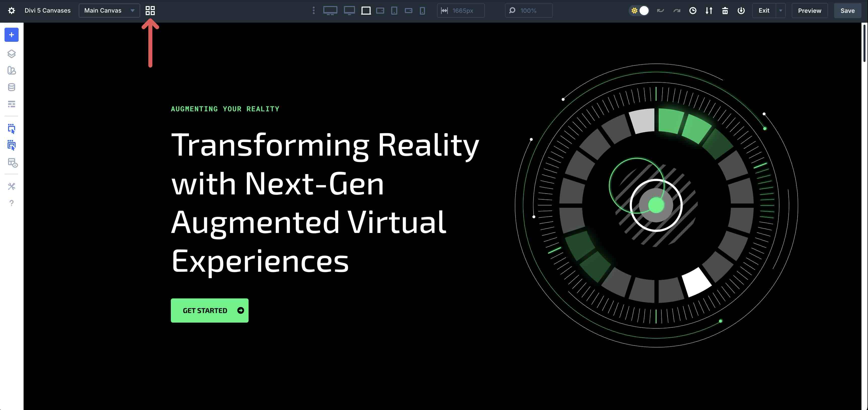Click the trash clear layout icon
The image size is (868, 410).
[725, 11]
